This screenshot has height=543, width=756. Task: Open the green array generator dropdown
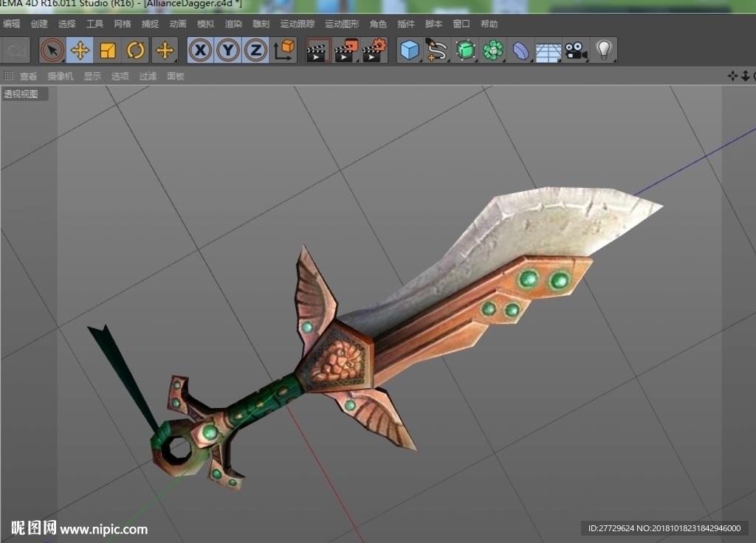click(x=493, y=50)
